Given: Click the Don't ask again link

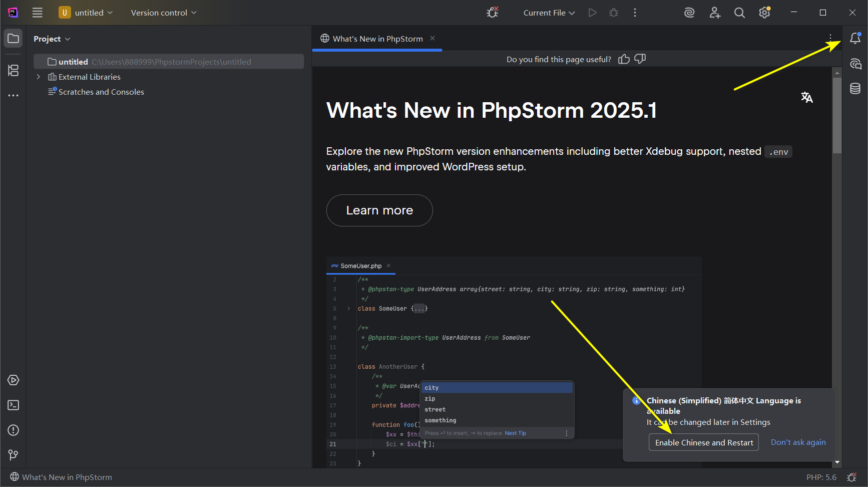Looking at the screenshot, I should coord(798,442).
